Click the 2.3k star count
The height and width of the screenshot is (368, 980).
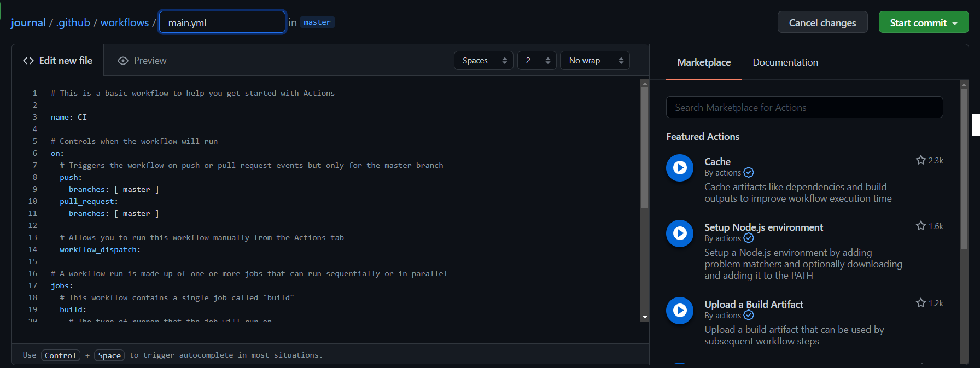(x=936, y=161)
